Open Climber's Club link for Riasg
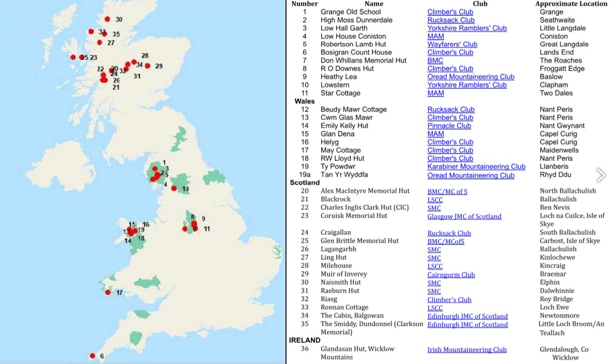612x364 pixels. pyautogui.click(x=449, y=300)
